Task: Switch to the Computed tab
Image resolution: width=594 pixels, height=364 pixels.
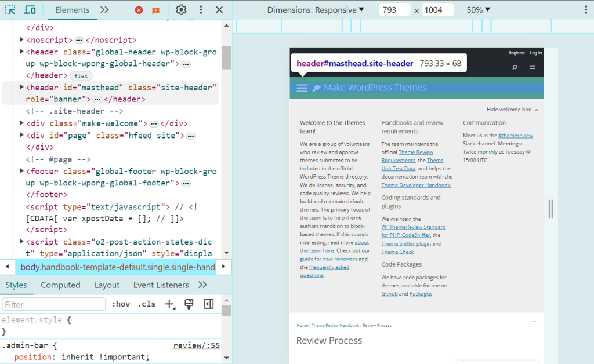Action: point(60,285)
